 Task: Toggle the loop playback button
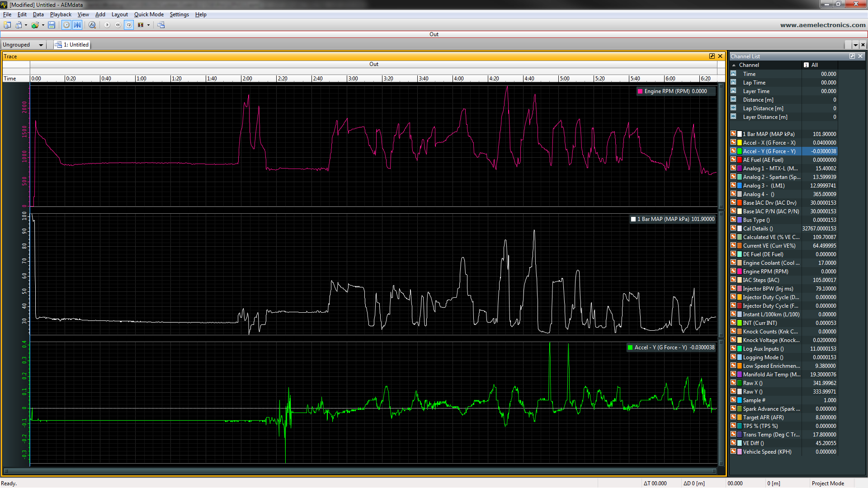coord(129,25)
